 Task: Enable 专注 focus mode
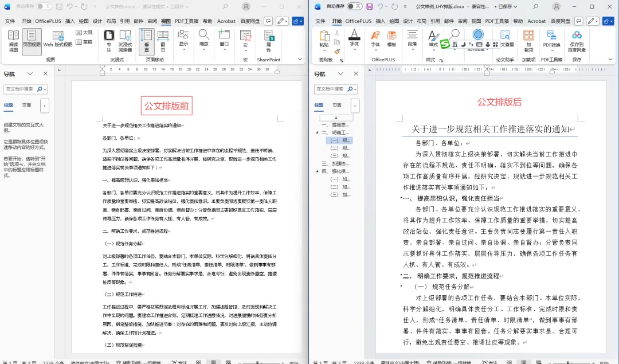coord(108,41)
